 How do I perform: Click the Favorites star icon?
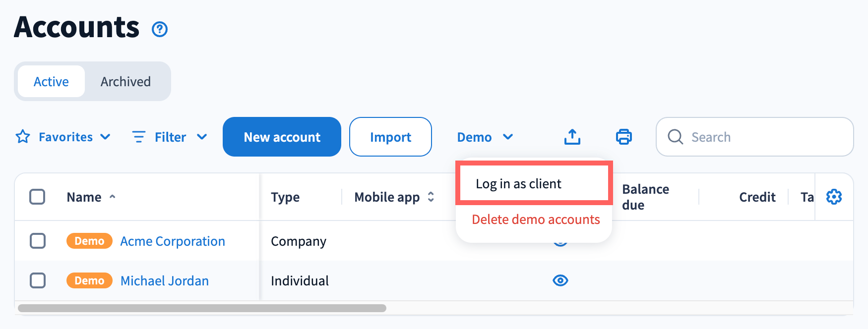[23, 137]
